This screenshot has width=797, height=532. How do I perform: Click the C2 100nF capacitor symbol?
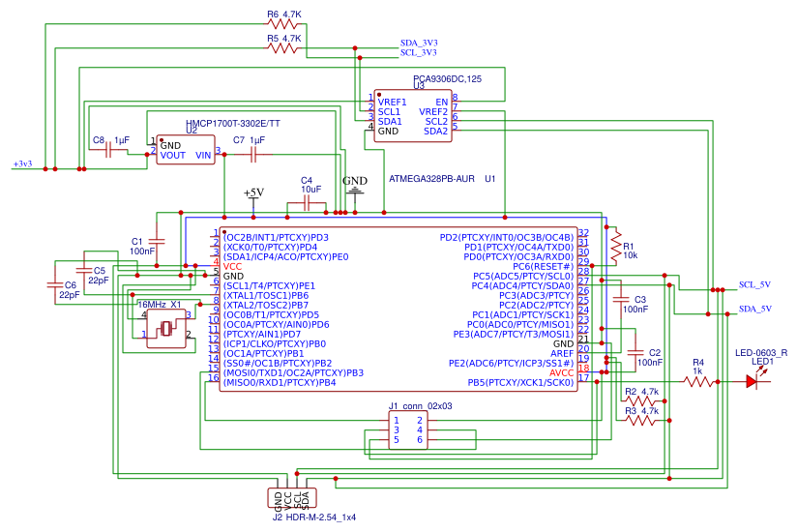[635, 353]
